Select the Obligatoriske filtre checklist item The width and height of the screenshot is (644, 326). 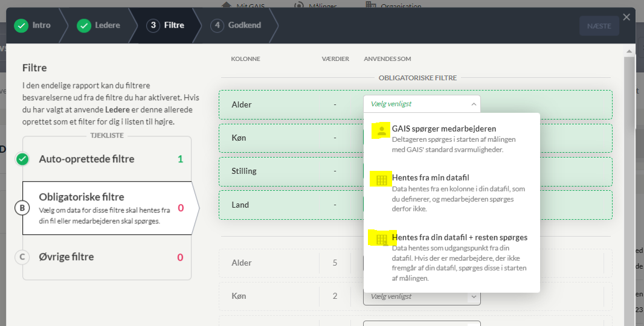(x=107, y=208)
